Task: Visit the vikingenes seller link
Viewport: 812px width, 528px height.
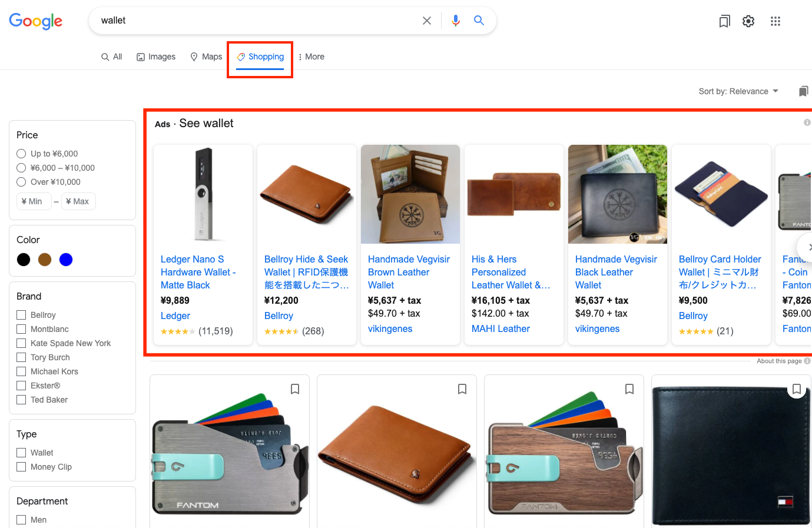Action: (390, 328)
